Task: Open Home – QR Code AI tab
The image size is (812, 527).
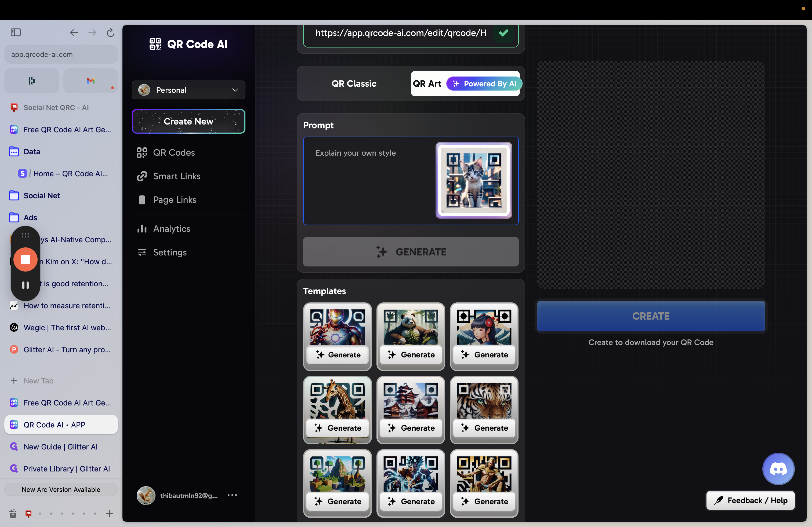Action: click(66, 174)
